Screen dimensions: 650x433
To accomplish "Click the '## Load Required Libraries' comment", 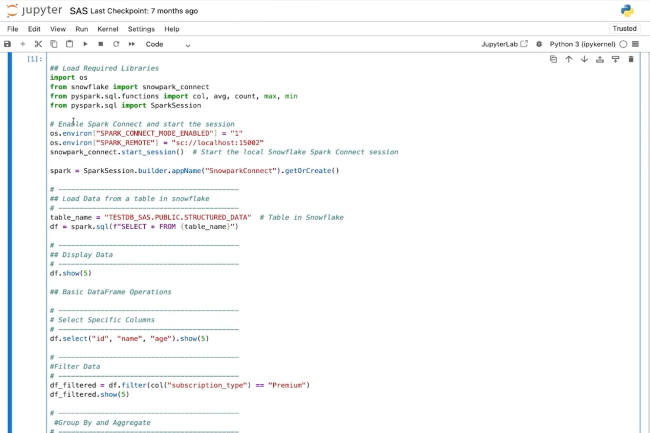I will (x=104, y=68).
